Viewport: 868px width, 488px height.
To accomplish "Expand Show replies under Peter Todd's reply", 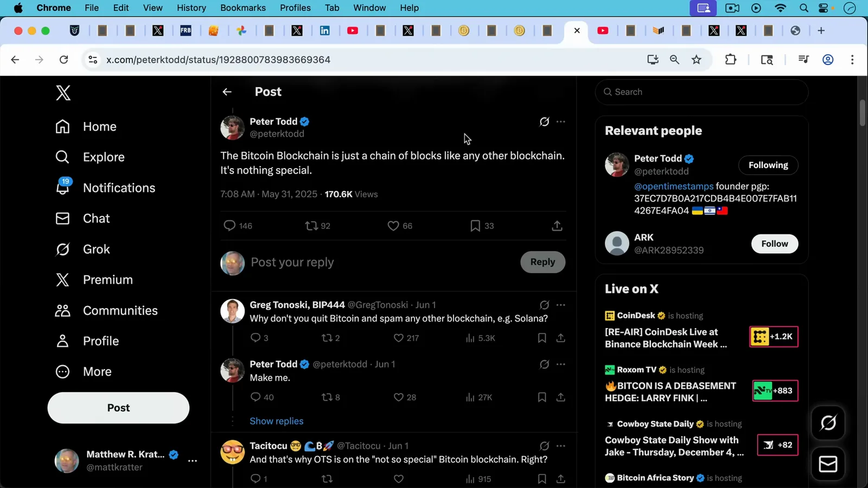I will coord(276,421).
